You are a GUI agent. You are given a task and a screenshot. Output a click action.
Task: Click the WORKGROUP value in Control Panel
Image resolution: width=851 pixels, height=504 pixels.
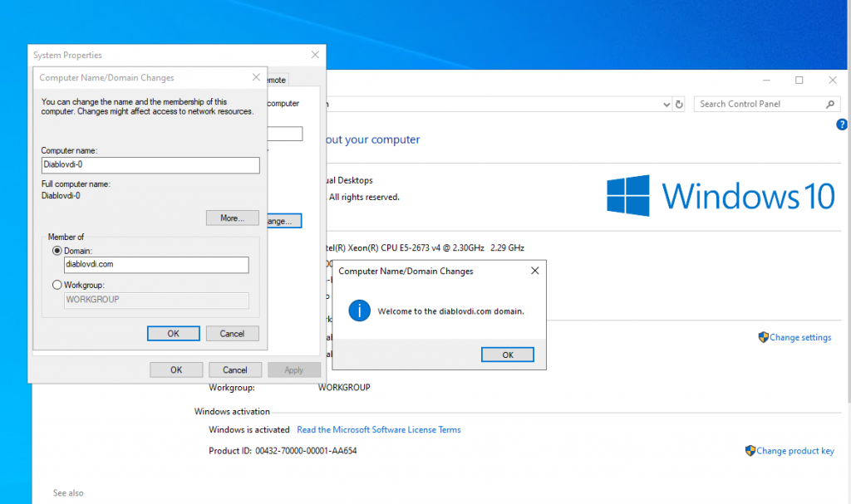pyautogui.click(x=344, y=388)
